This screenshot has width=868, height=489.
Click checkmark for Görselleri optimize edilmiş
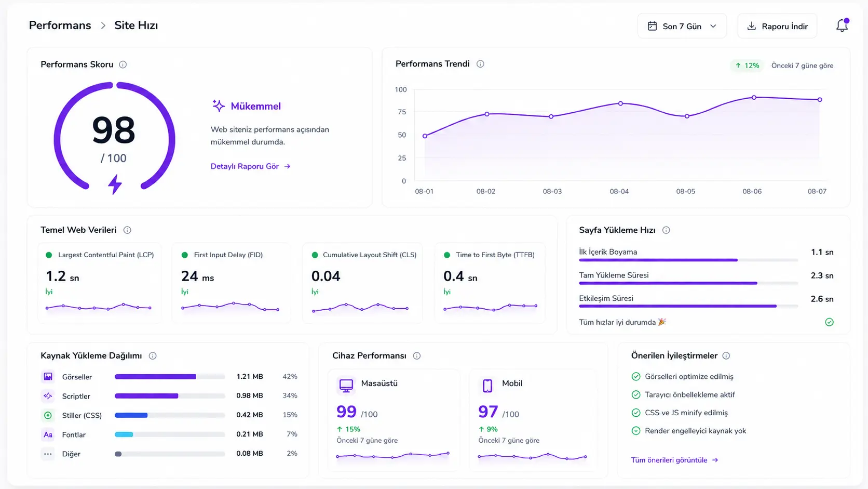pos(636,376)
